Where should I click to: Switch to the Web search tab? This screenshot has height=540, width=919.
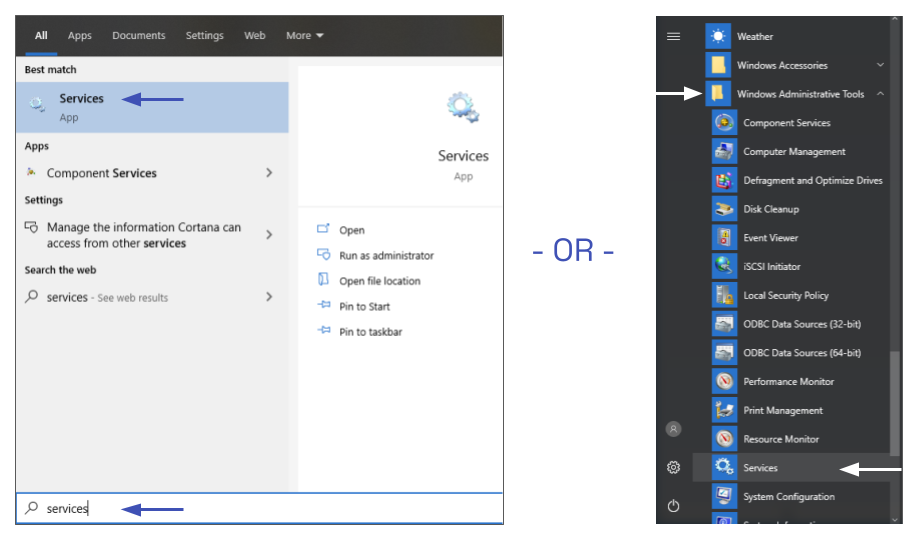point(255,36)
